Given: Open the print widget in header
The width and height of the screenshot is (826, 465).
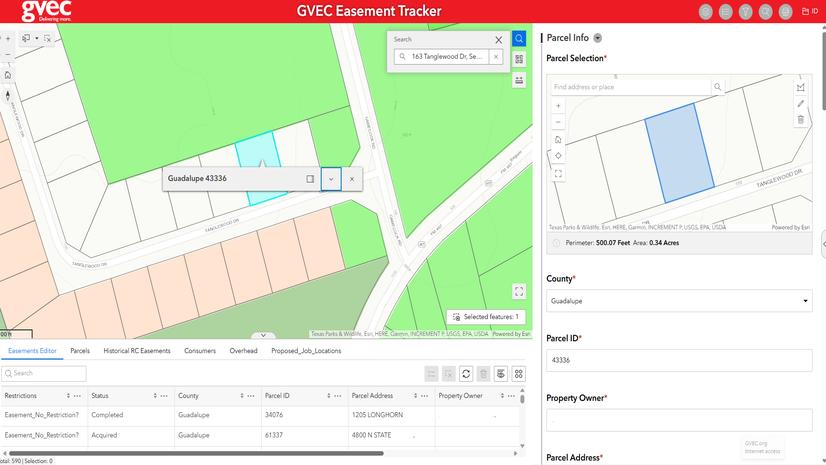Looking at the screenshot, I should [785, 12].
